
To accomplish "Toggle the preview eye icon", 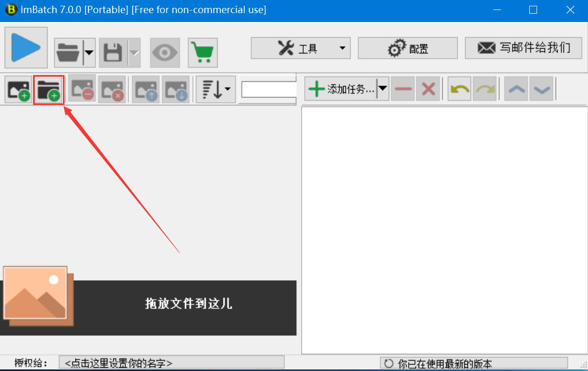I will (165, 52).
